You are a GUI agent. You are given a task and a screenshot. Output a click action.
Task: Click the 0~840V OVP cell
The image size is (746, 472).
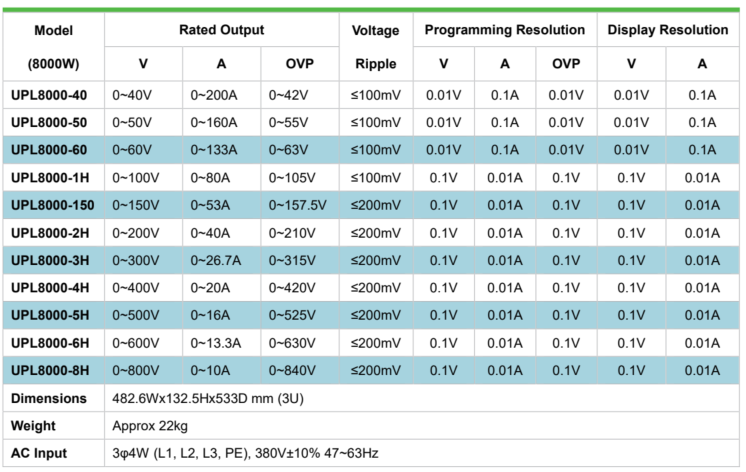(293, 371)
